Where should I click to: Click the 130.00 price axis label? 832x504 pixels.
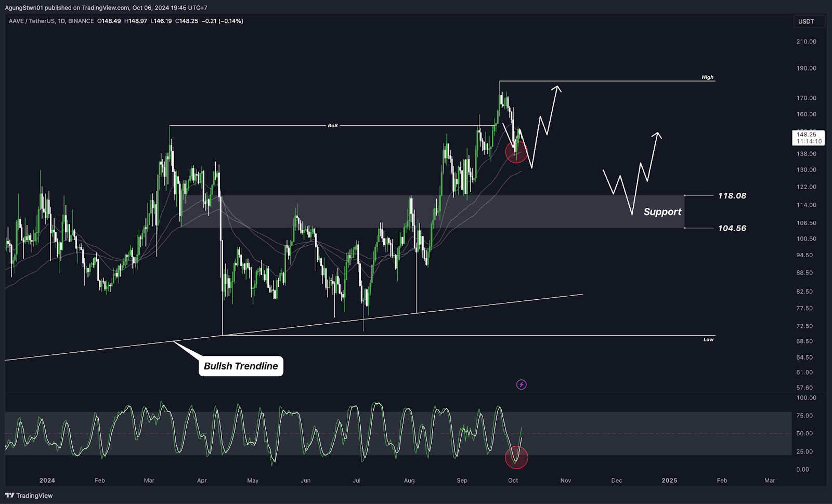(x=807, y=170)
